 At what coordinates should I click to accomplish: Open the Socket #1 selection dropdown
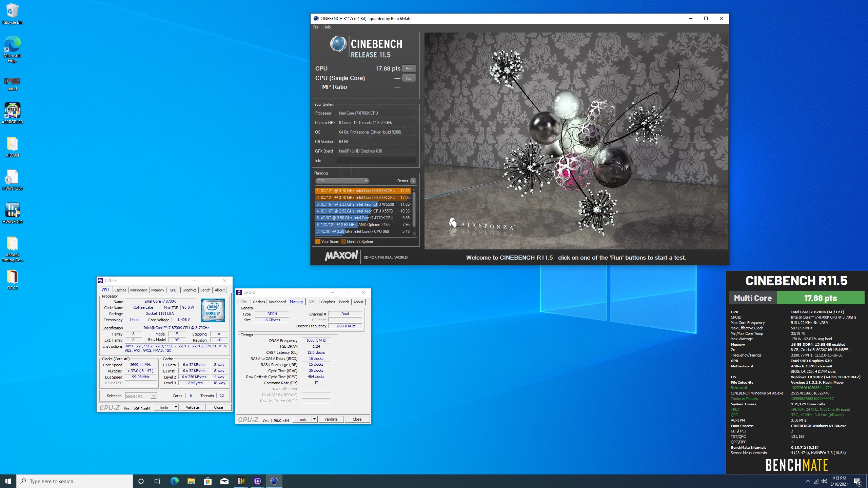140,396
